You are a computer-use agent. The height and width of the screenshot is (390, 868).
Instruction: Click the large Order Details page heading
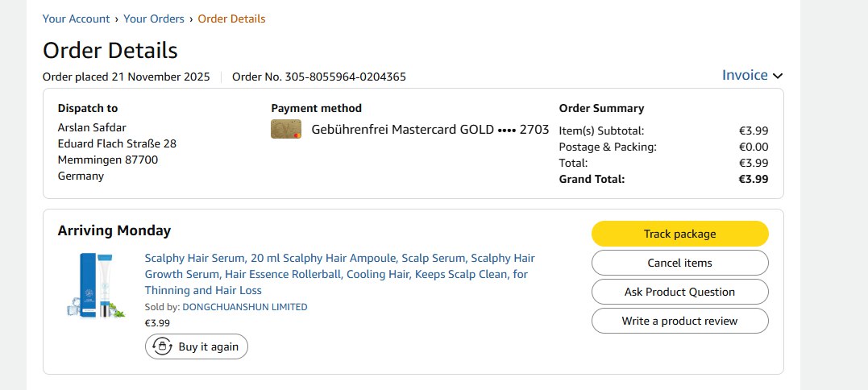[x=110, y=50]
